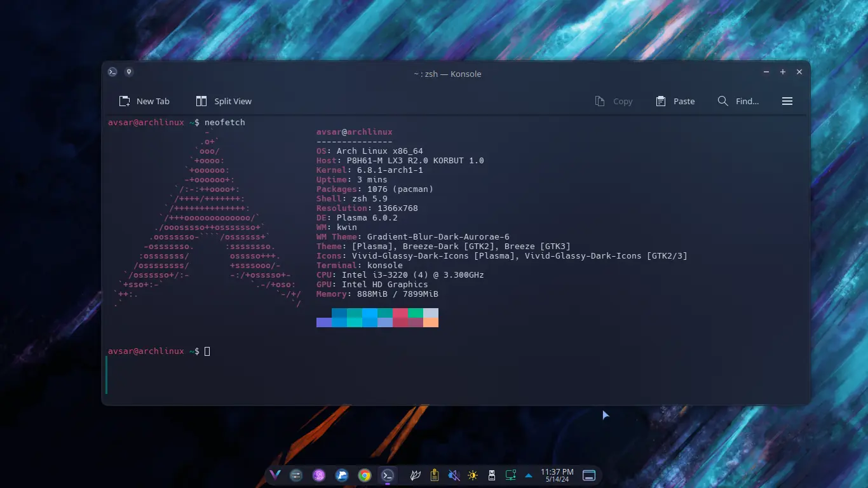Click the 'avsar@archlinux' header above the dashes
The width and height of the screenshot is (868, 488).
click(355, 132)
